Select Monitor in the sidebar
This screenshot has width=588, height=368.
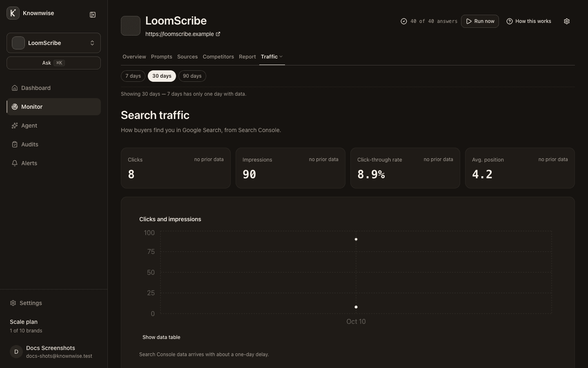pos(53,107)
